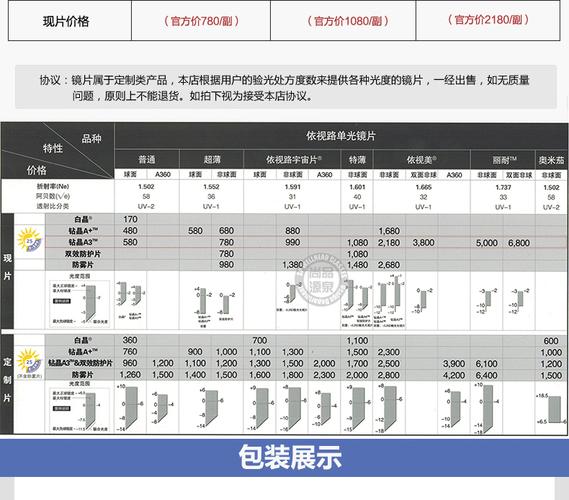Click the sun badge icon in the 定制片 section
Image resolution: width=569 pixels, height=500 pixels.
pos(29,360)
